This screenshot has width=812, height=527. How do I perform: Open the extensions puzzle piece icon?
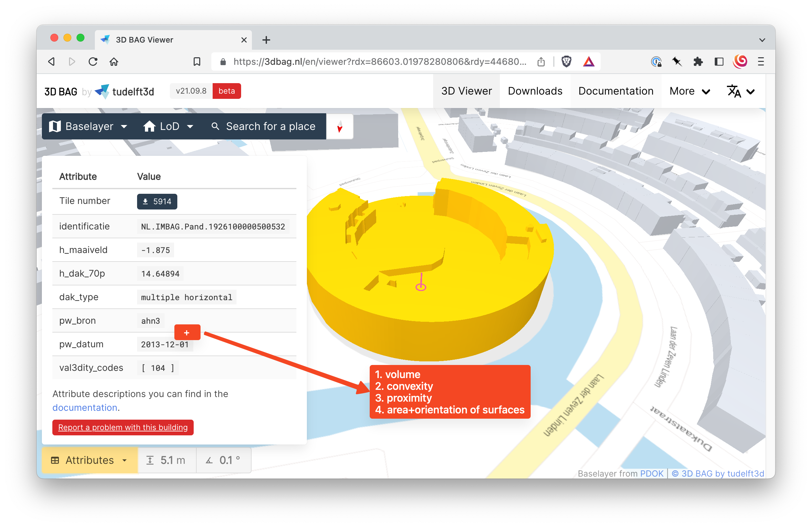[698, 62]
